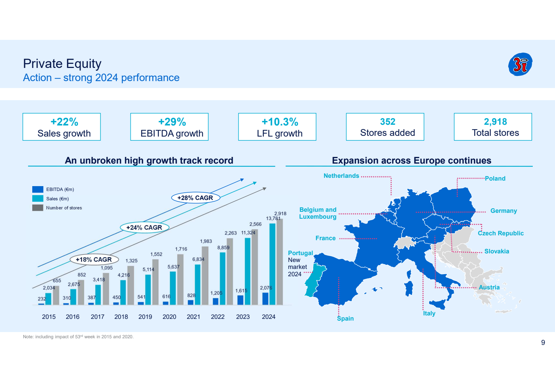This screenshot has height=392, width=555.
Task: Click the 2023 axis label
Action: [243, 317]
